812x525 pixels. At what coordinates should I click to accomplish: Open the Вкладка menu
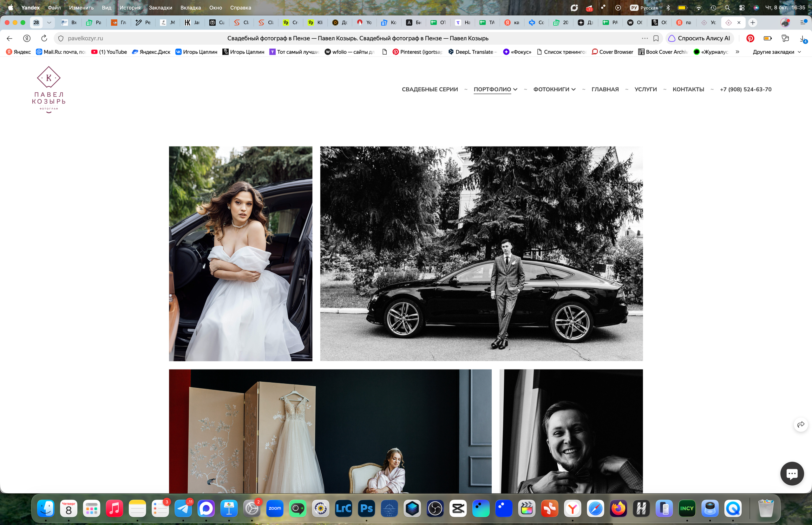click(191, 8)
